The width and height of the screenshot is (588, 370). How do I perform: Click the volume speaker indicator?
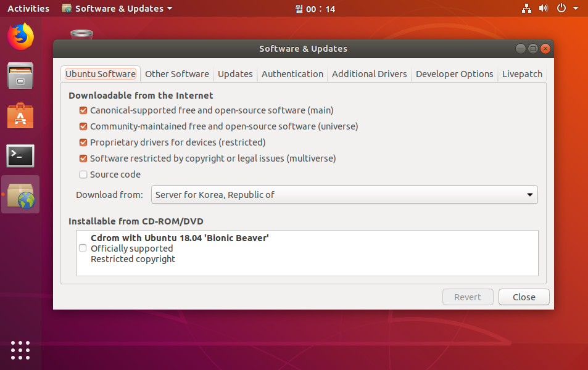(x=544, y=8)
